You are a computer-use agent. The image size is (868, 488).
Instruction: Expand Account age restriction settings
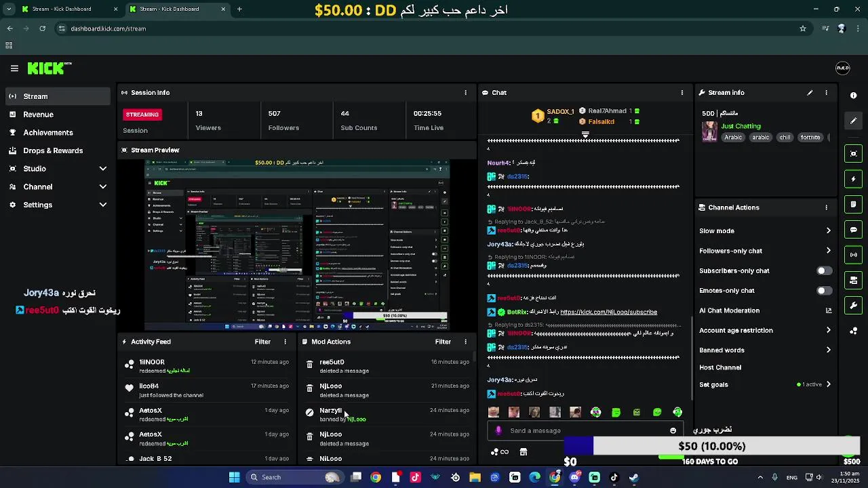click(828, 330)
